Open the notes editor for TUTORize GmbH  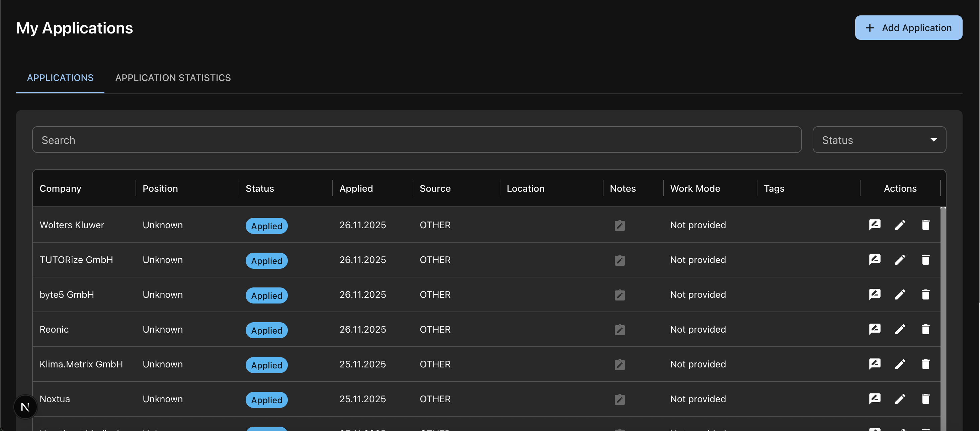pyautogui.click(x=620, y=260)
